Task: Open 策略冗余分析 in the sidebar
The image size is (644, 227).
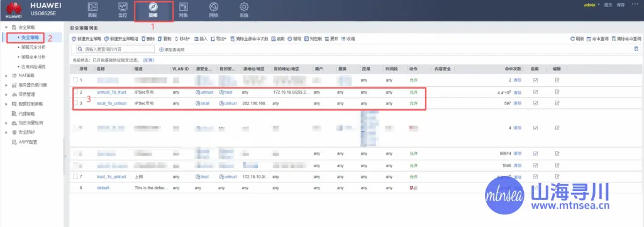Action: [x=33, y=47]
